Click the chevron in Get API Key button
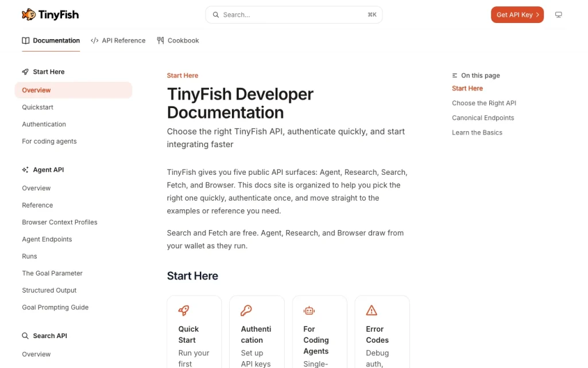This screenshot has width=588, height=368. pyautogui.click(x=537, y=14)
